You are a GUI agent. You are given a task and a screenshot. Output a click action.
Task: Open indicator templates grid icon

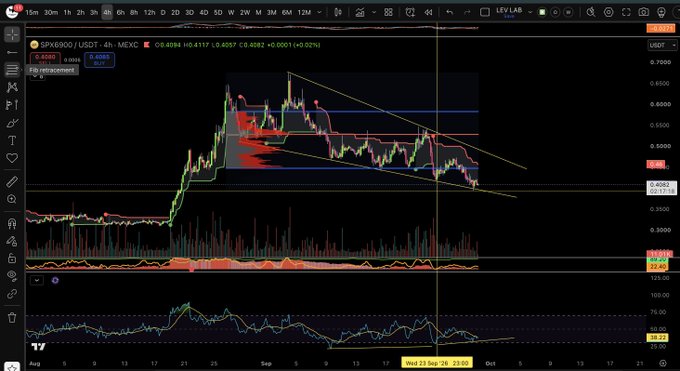coord(388,12)
